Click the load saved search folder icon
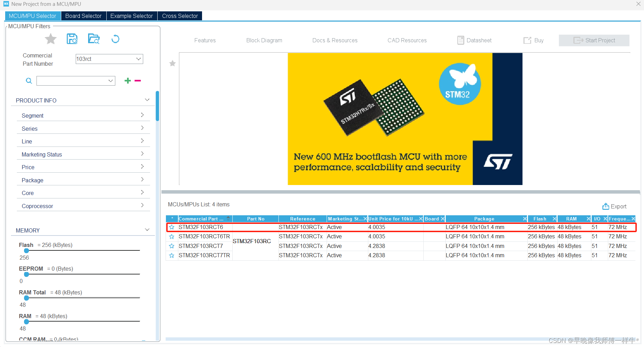 click(x=94, y=39)
